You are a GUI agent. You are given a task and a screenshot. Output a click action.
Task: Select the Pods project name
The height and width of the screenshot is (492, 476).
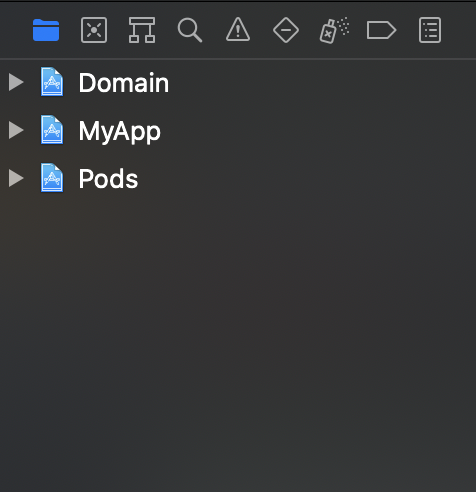point(108,179)
